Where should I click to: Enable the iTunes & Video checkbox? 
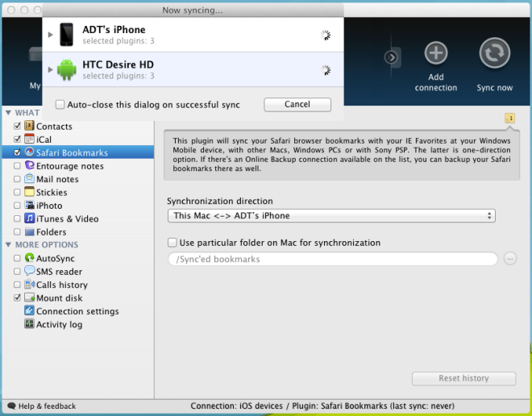coord(17,218)
